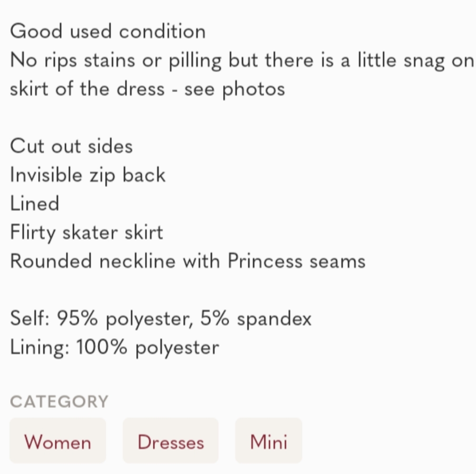Click the 'Flirty skater skirt' line

click(86, 232)
